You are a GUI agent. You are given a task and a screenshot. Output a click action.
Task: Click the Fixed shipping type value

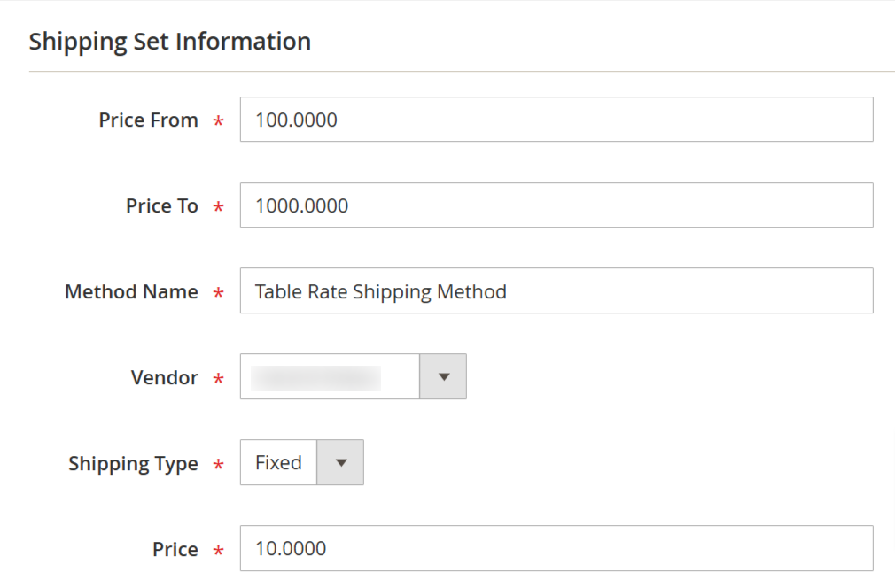pyautogui.click(x=278, y=463)
